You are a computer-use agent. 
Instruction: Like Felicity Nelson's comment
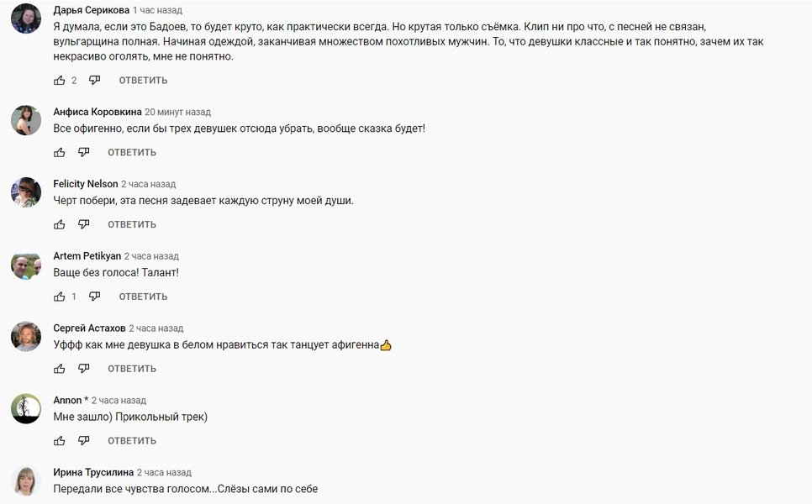tap(60, 225)
